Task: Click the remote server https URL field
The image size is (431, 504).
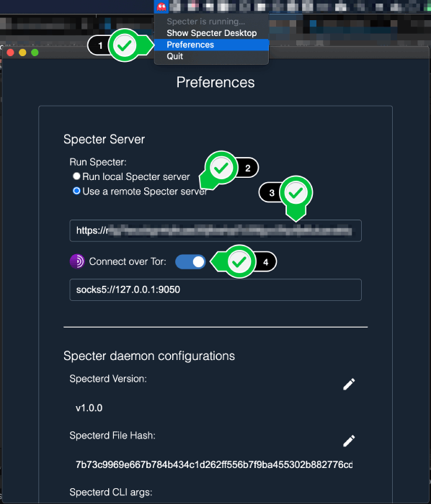Action: (215, 230)
